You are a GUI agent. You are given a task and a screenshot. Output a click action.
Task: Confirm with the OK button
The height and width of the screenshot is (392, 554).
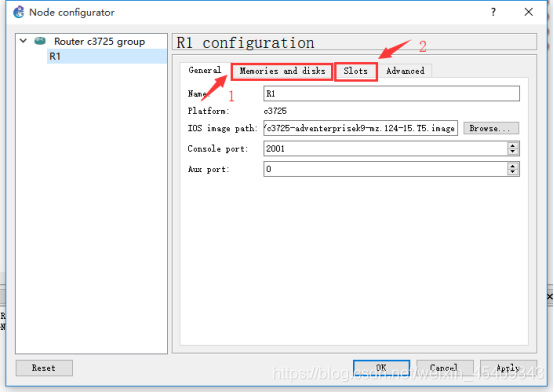click(382, 368)
